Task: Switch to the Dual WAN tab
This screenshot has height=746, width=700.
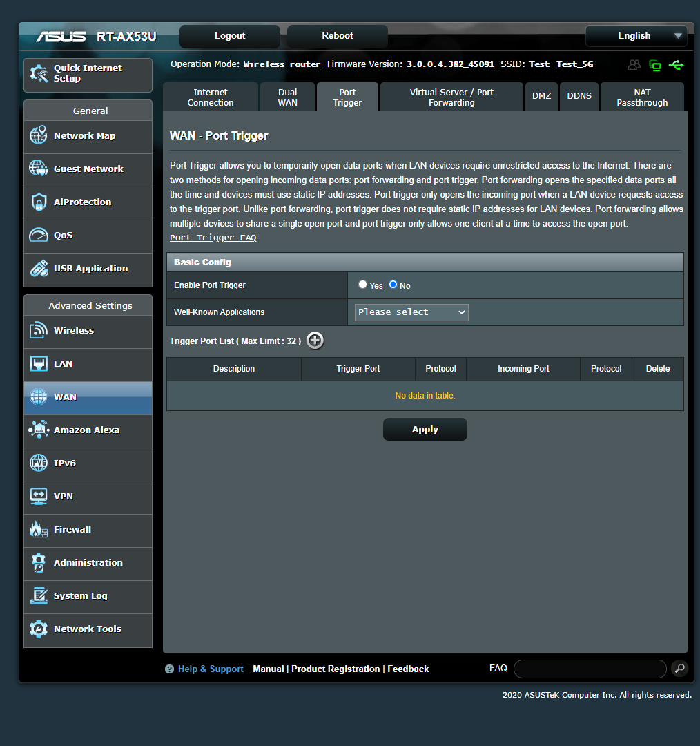Action: (287, 97)
